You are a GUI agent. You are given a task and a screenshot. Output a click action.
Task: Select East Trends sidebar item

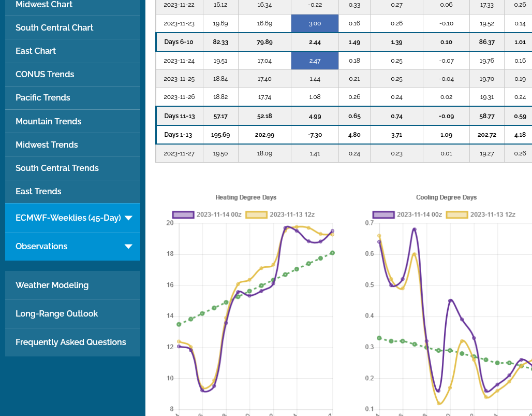pos(38,191)
